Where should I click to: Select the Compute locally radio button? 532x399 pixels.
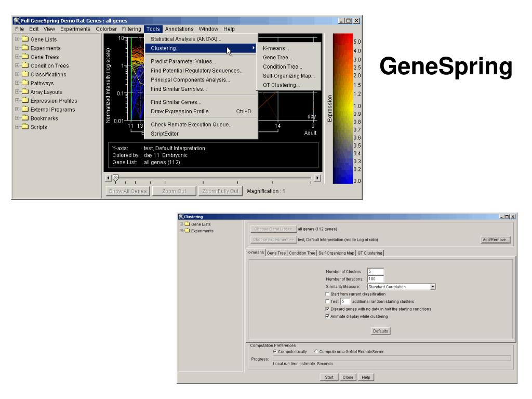point(275,352)
